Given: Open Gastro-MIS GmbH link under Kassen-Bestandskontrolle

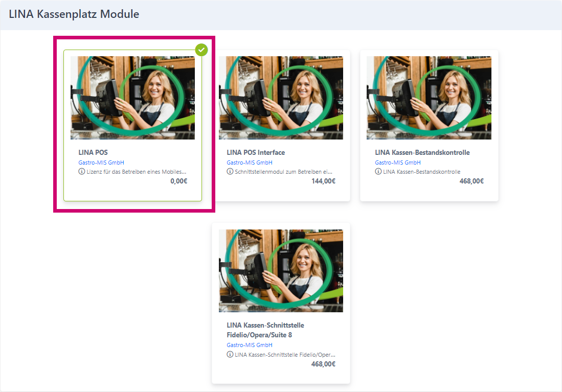Looking at the screenshot, I should click(398, 163).
